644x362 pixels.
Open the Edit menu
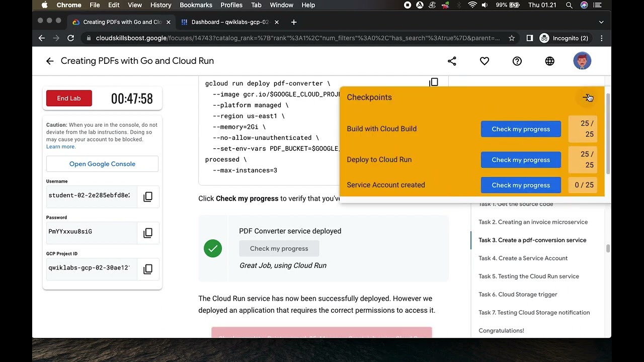coord(114,5)
